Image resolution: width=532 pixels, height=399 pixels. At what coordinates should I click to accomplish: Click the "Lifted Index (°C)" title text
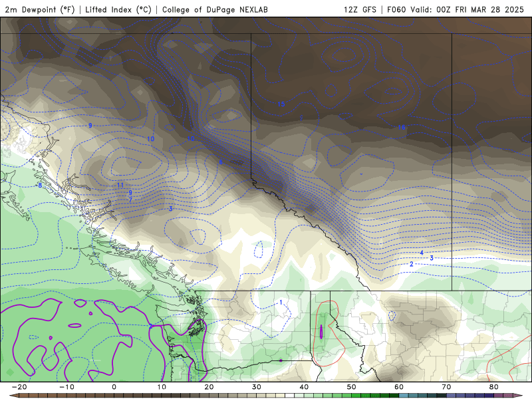pos(118,10)
